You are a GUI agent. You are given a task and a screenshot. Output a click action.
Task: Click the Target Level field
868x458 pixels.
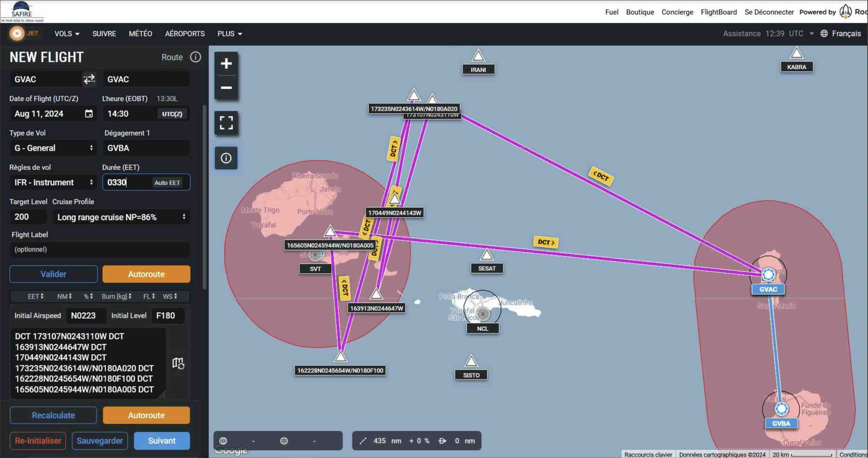pos(28,217)
